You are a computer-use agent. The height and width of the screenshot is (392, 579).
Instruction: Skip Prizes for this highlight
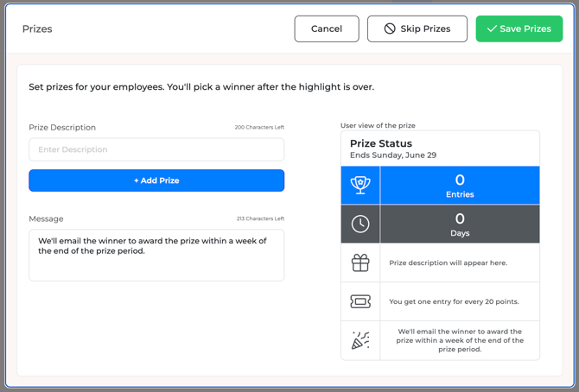[x=417, y=28]
